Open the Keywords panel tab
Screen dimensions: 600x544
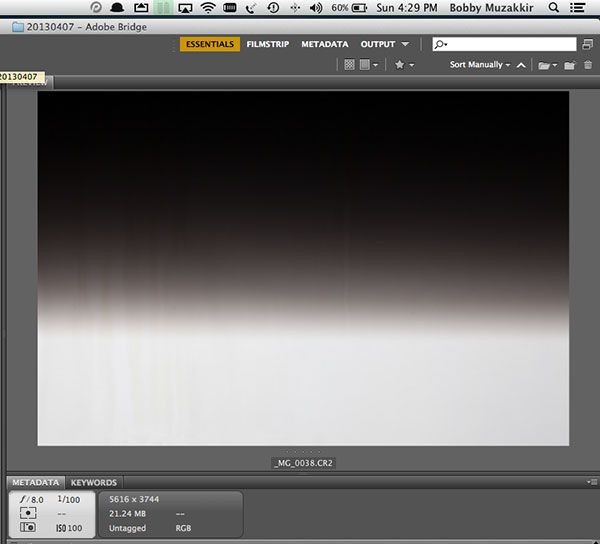(93, 483)
